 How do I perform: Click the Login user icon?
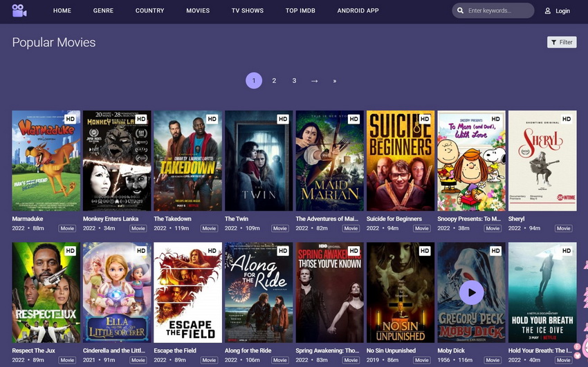click(x=548, y=11)
